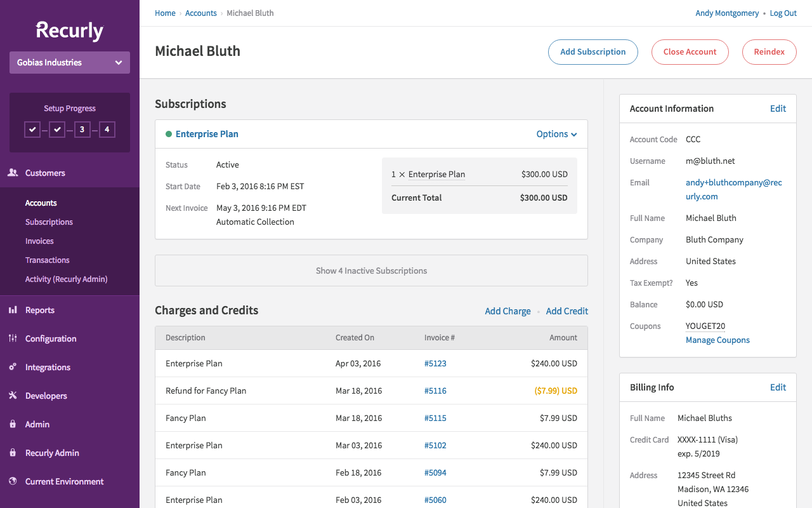Click the Add Subscription button
Screen dimensions: 812x508
point(593,51)
